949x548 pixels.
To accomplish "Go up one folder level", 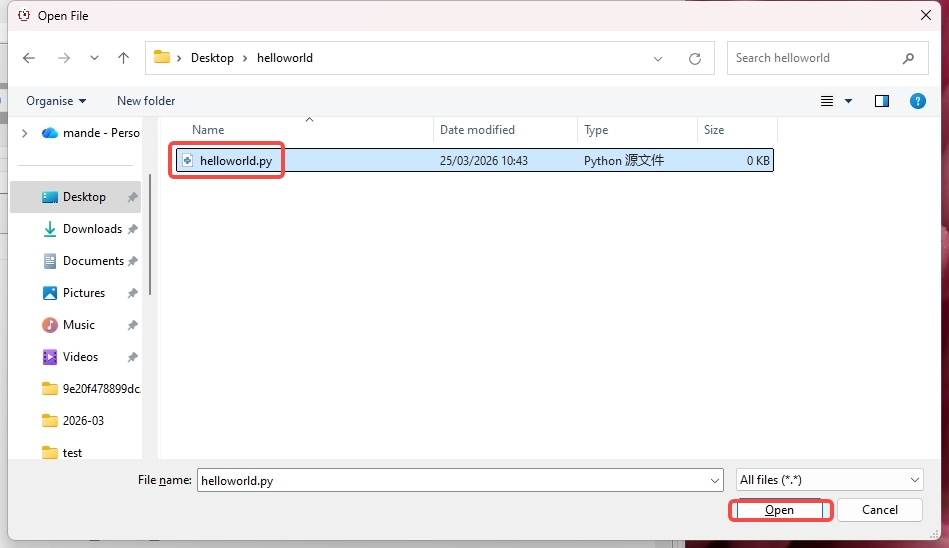I will [x=124, y=58].
